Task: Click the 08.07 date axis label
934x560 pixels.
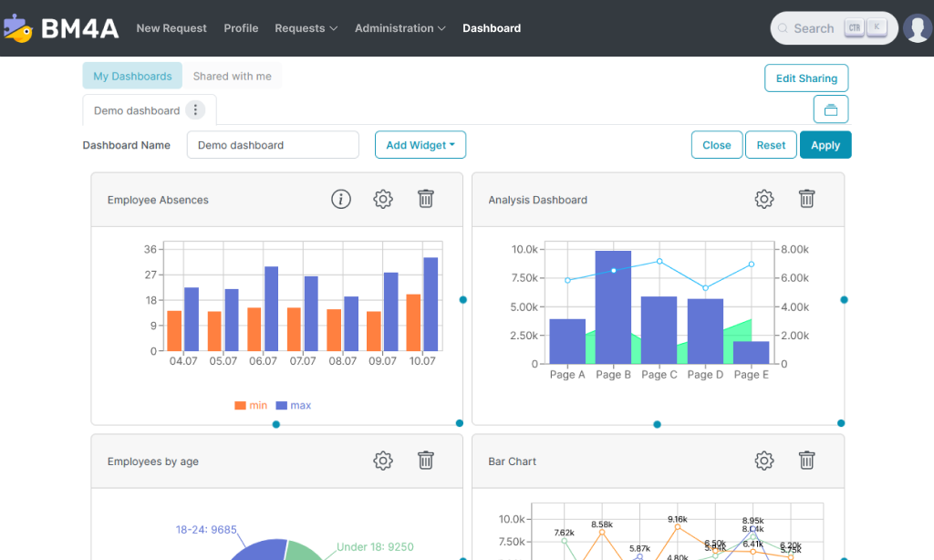Action: coord(343,361)
